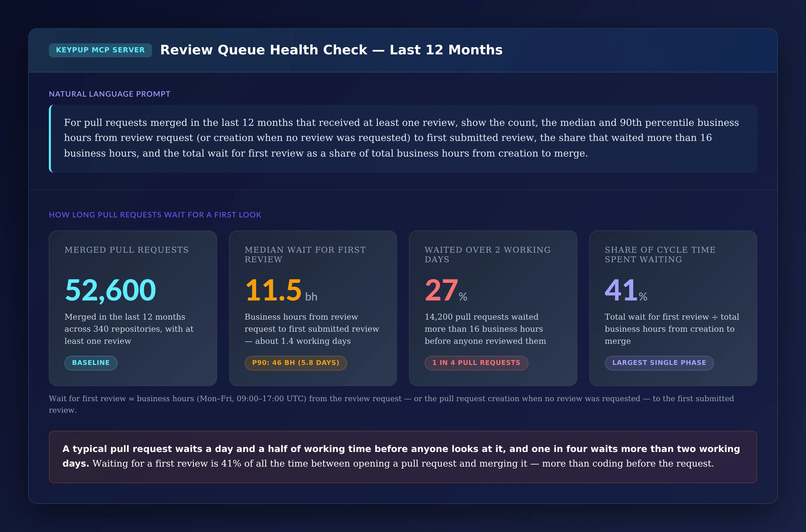
Task: Select the MEDIAN WAIT FOR FIRST REVIEW label
Action: pyautogui.click(x=305, y=254)
